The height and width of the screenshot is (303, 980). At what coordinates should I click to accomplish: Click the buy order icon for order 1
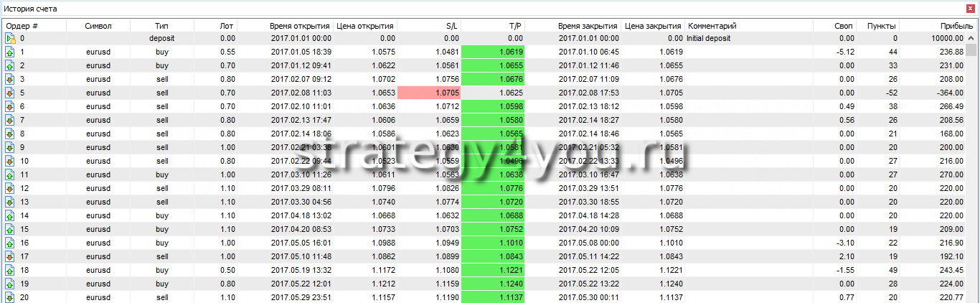pyautogui.click(x=10, y=52)
